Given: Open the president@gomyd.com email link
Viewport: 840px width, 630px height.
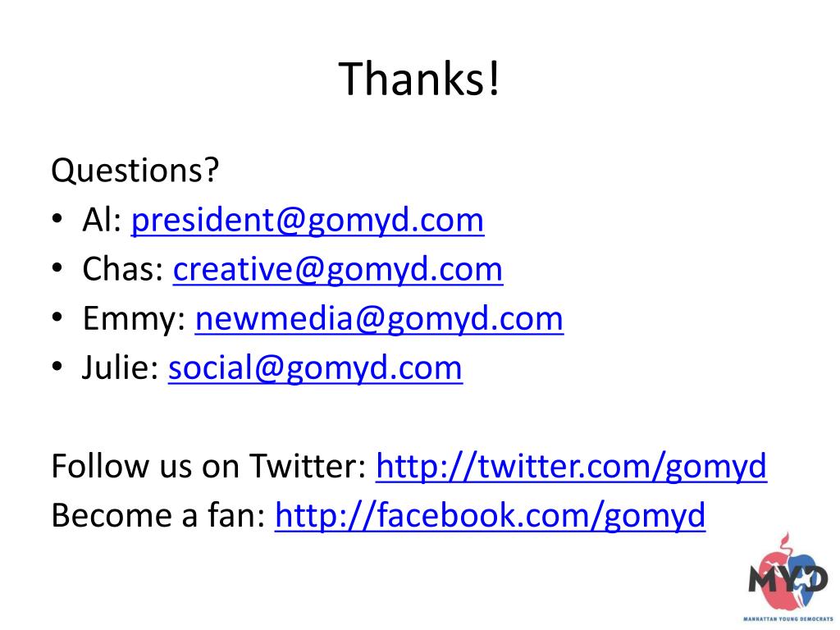Looking at the screenshot, I should 308,220.
